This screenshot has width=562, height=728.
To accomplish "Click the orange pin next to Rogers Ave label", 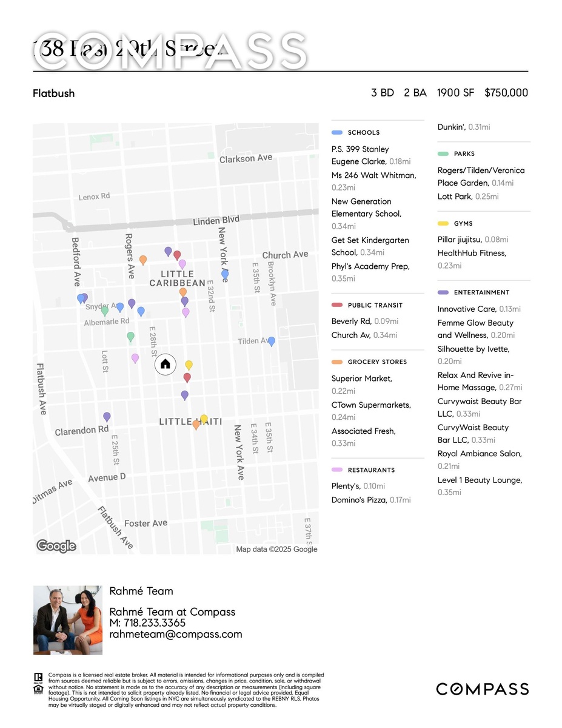I will point(143,260).
